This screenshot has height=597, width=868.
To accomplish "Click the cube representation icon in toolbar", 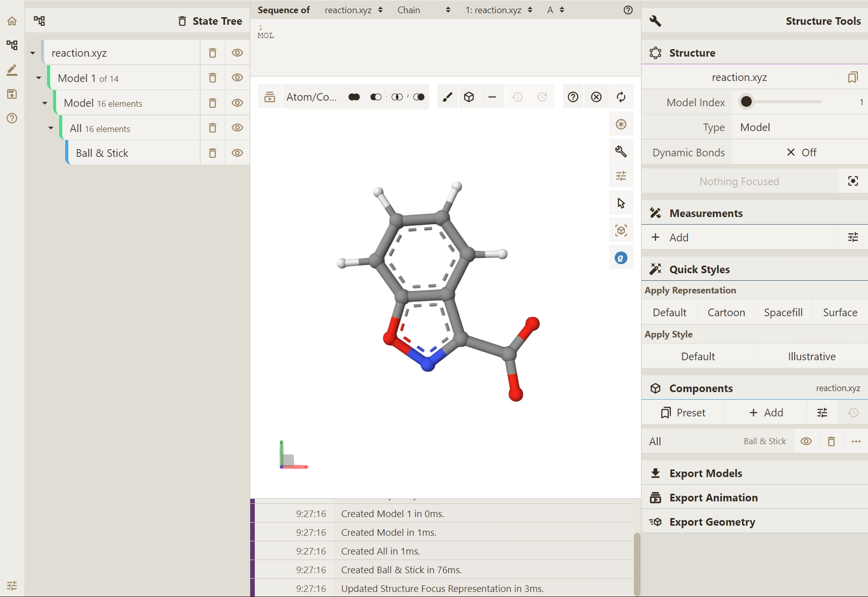I will 469,97.
